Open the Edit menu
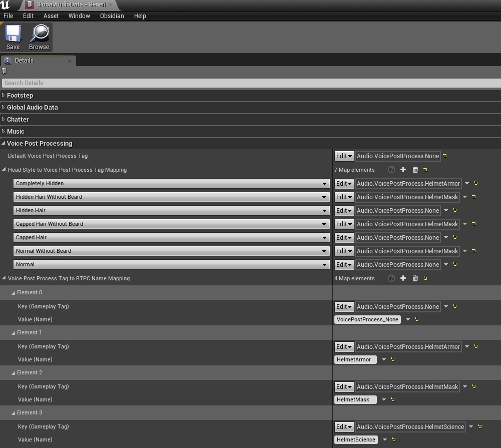The image size is (501, 448). click(28, 16)
